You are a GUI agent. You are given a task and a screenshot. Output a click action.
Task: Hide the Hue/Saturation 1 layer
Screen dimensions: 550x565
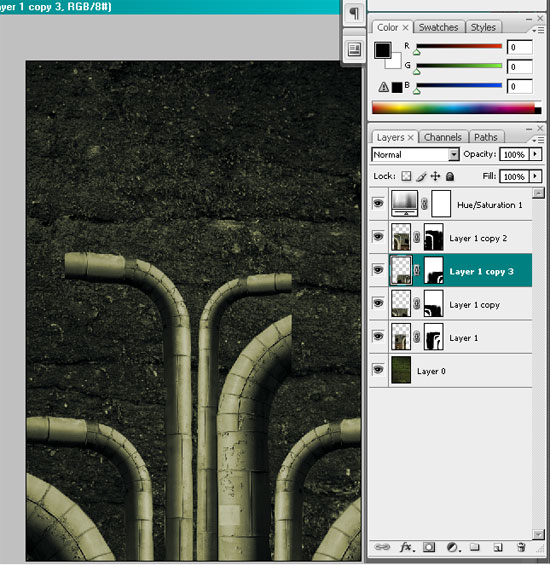(378, 204)
